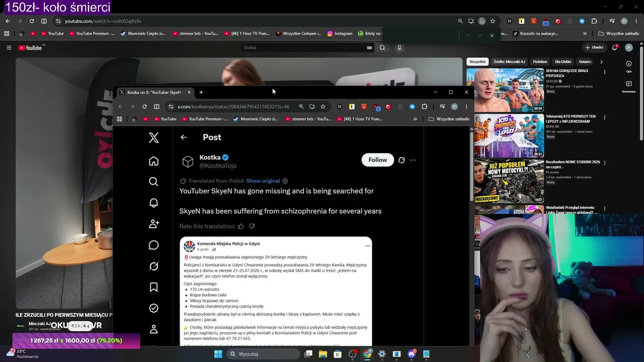Open the Bookmarks icon in X sidebar
Image resolution: width=644 pixels, height=362 pixels.
(154, 287)
